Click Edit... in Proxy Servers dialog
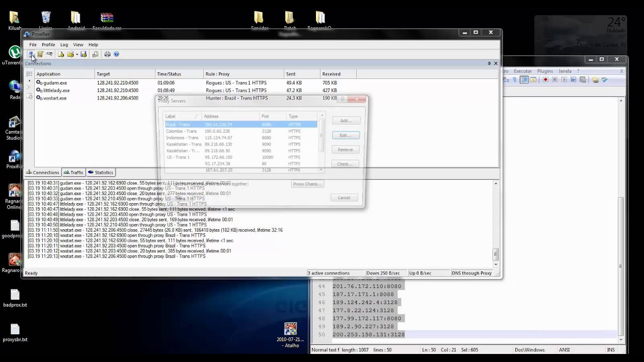The width and height of the screenshot is (644, 362). tap(346, 135)
